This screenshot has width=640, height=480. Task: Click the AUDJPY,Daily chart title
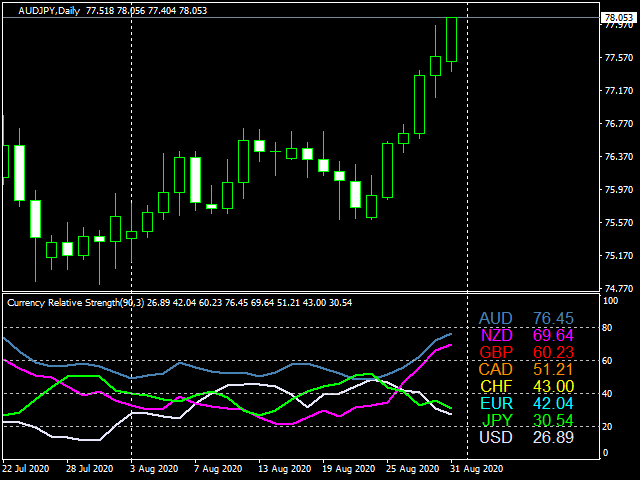pos(49,11)
